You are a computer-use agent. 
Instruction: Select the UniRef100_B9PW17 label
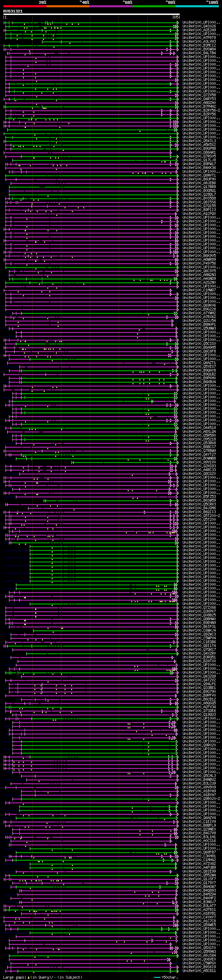199,164
